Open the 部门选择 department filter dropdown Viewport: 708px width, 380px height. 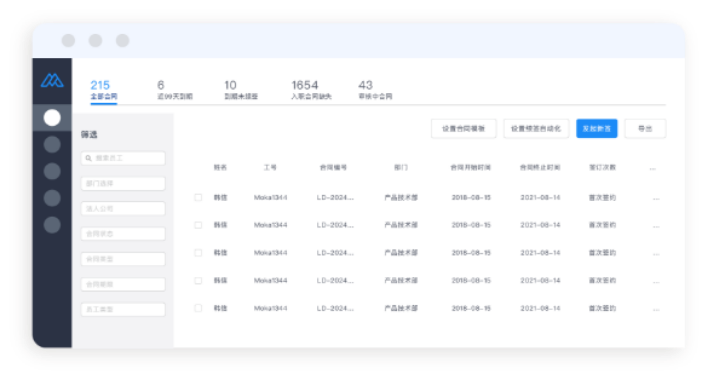point(123,183)
